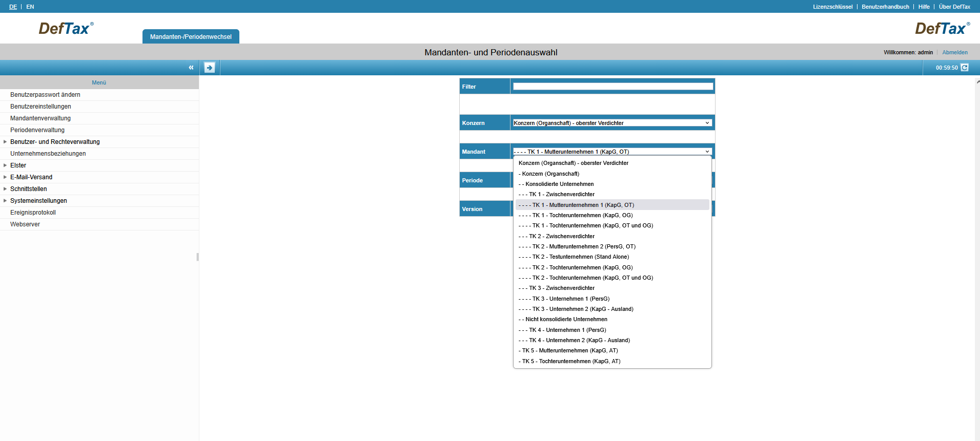Select TK 3 - Unternehmen 2 (KapG - Ausland)
Image resolution: width=980 pixels, height=441 pixels.
click(x=612, y=309)
